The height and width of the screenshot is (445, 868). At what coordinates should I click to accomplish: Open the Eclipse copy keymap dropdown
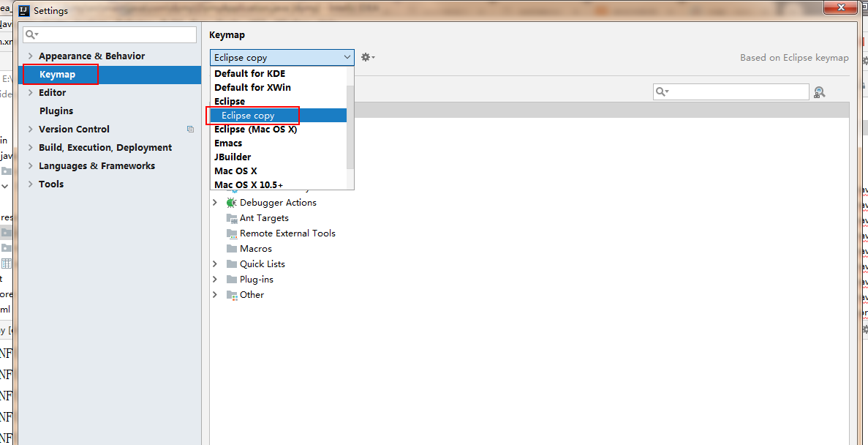[x=282, y=57]
